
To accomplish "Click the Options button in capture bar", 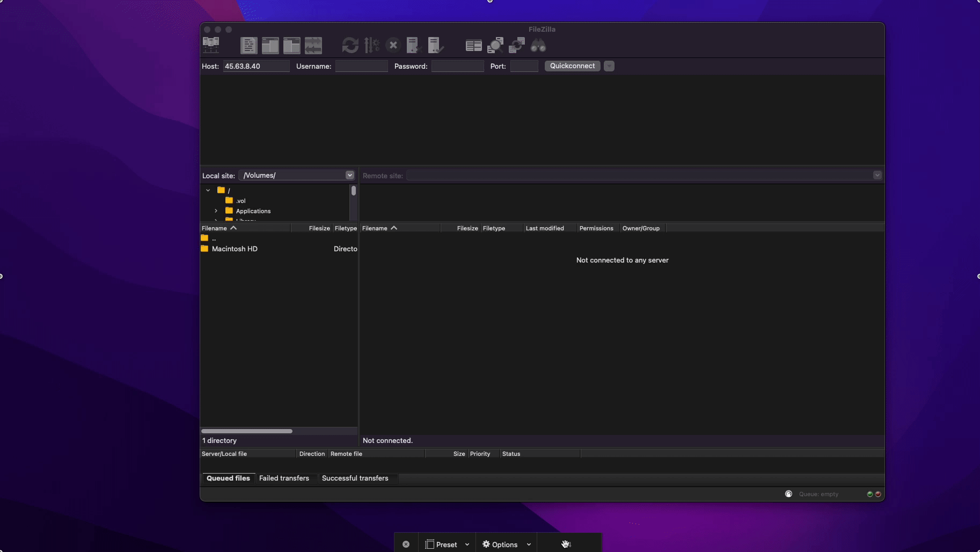I will click(500, 544).
